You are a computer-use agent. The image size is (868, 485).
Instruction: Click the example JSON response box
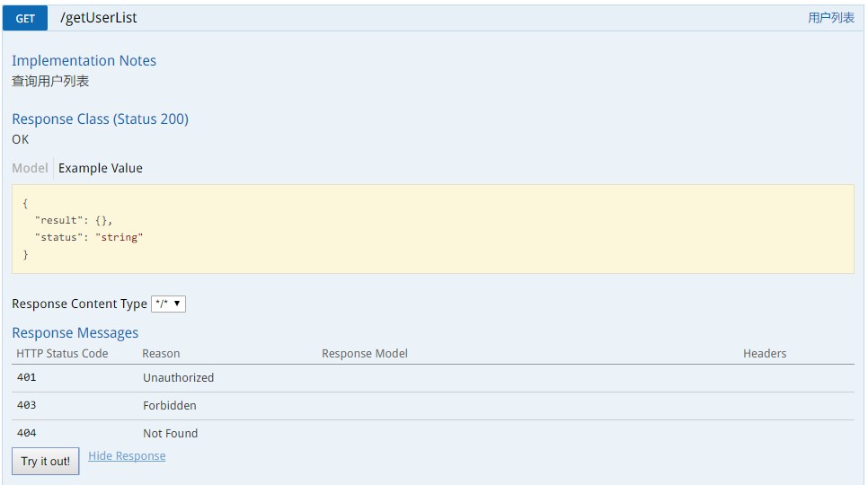pos(432,229)
